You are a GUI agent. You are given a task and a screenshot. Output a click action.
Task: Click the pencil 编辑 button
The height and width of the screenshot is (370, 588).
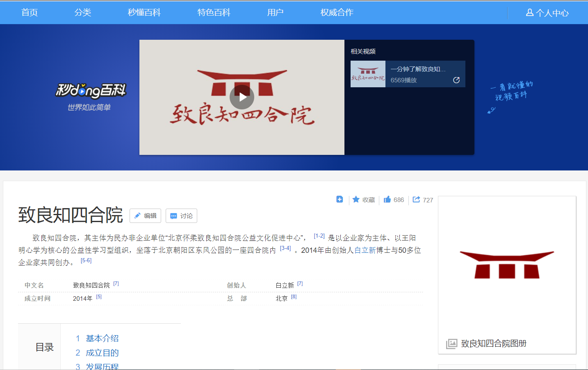(x=145, y=216)
